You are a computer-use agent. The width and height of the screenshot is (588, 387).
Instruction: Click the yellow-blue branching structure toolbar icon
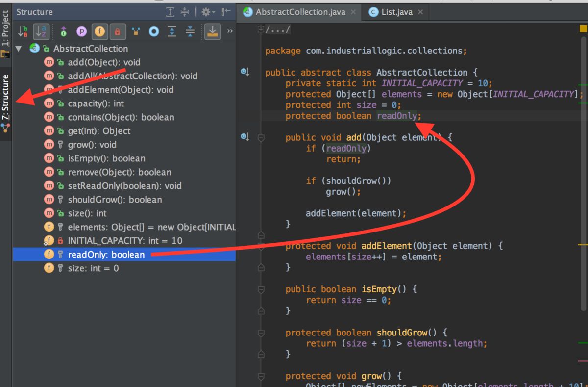(136, 32)
